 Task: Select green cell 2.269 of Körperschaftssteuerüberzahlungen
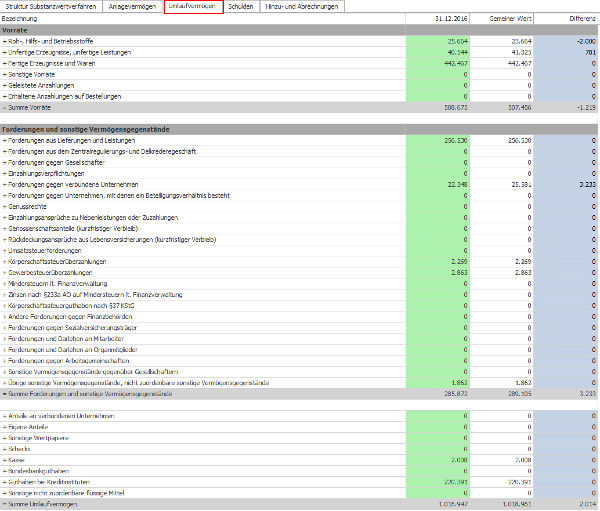tap(438, 262)
